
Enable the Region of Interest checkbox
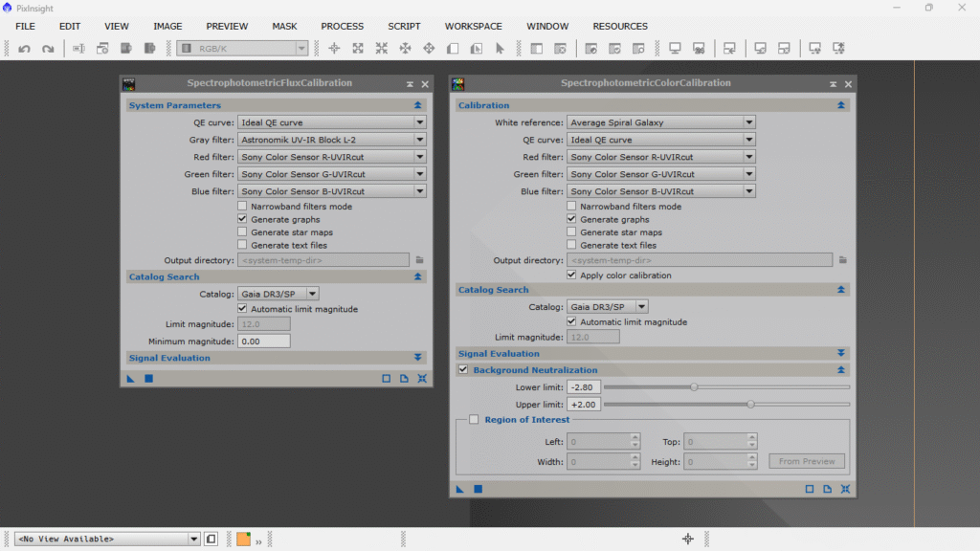(474, 420)
